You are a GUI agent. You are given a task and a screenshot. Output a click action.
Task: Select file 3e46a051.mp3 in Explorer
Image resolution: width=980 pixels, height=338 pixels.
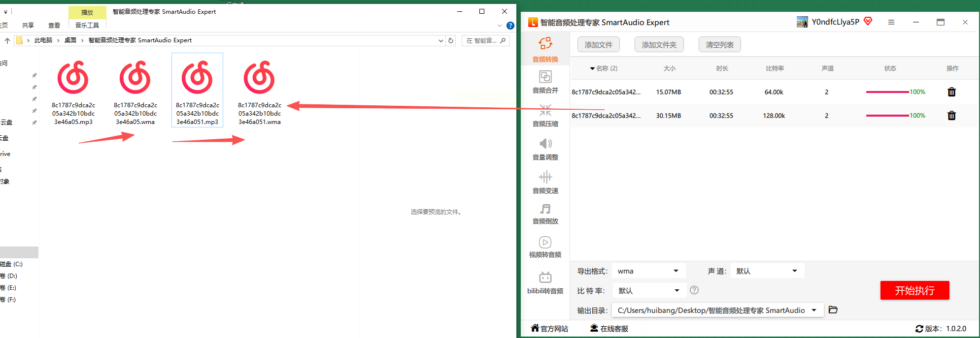(x=198, y=91)
